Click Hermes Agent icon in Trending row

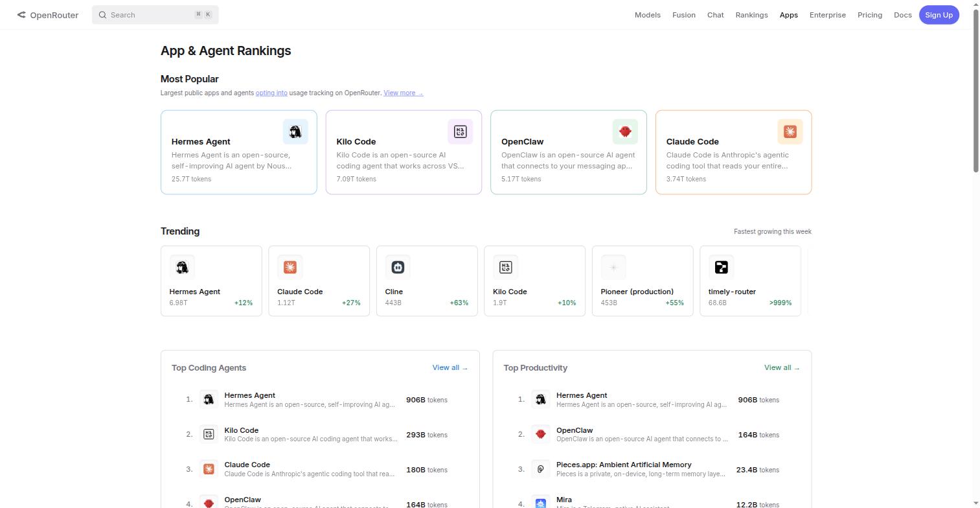[x=182, y=267]
